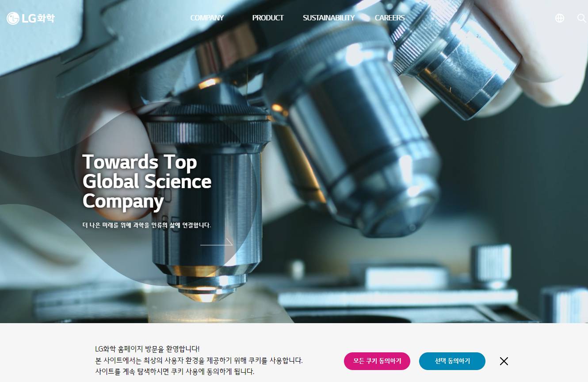This screenshot has width=588, height=382.
Task: Open the PRODUCT menu
Action: 268,18
